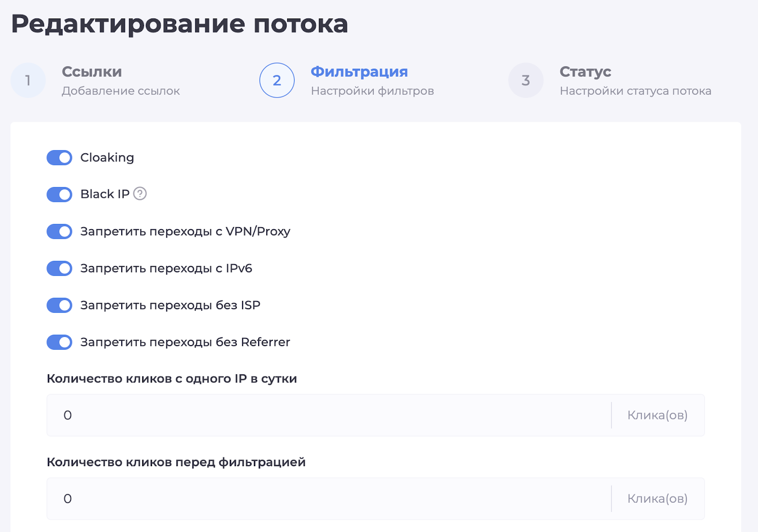The image size is (758, 532).
Task: Click the Добавление ссылок subtitle
Action: (121, 91)
